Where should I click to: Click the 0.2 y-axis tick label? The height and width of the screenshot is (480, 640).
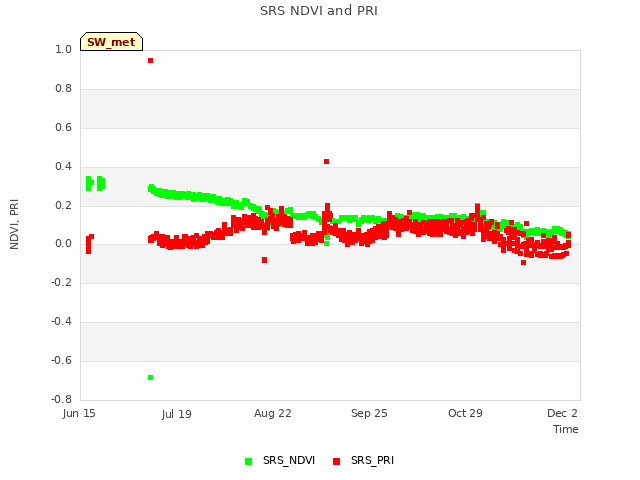63,205
